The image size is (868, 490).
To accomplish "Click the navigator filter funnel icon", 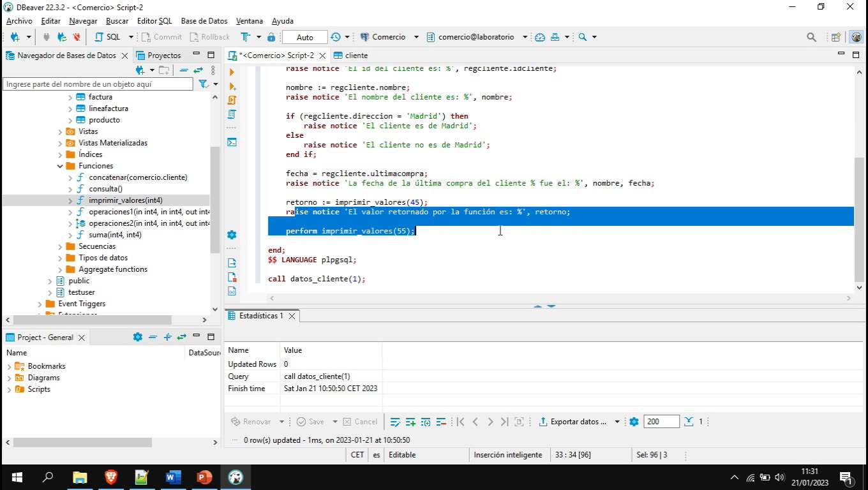I will click(x=204, y=84).
